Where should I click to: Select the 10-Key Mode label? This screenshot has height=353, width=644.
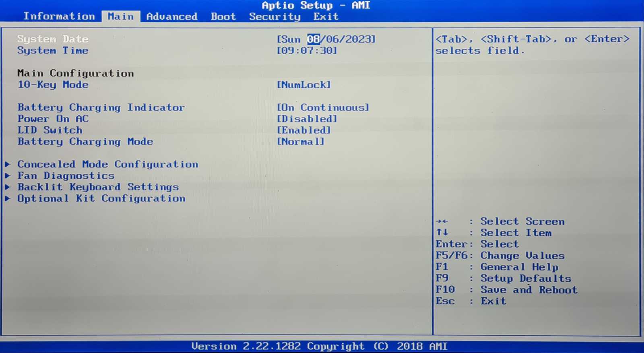pyautogui.click(x=53, y=85)
